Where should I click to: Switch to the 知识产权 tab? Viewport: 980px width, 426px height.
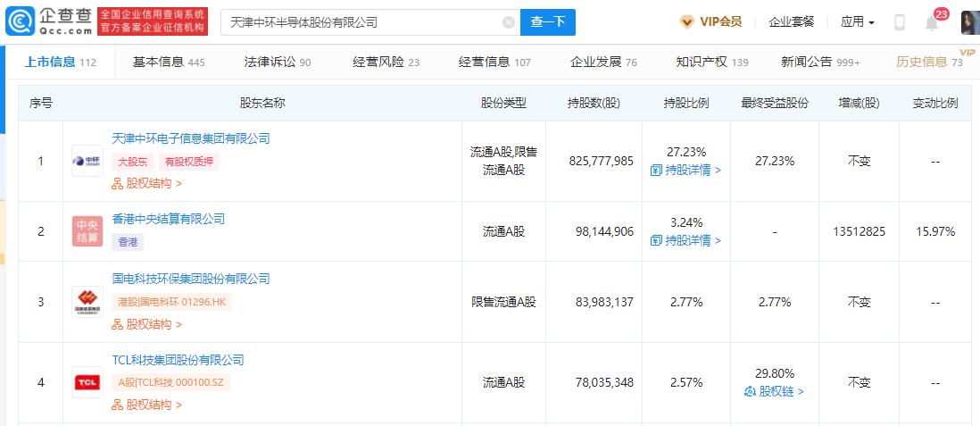[x=712, y=63]
